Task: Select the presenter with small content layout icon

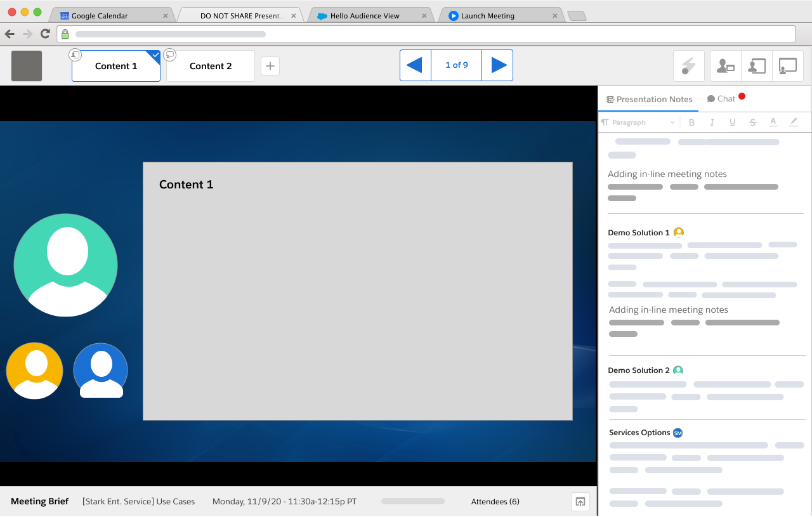Action: click(x=725, y=66)
